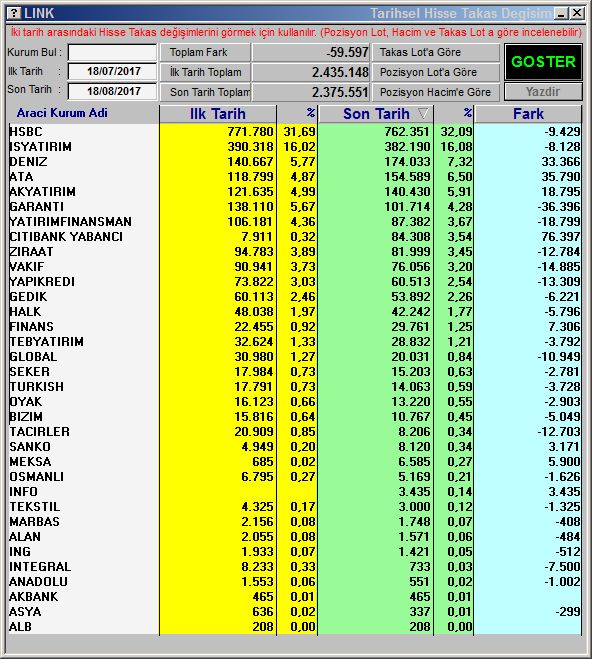Select Pozisyon Hacim'e Göre option
Image resolution: width=592 pixels, height=659 pixels.
pyautogui.click(x=436, y=92)
